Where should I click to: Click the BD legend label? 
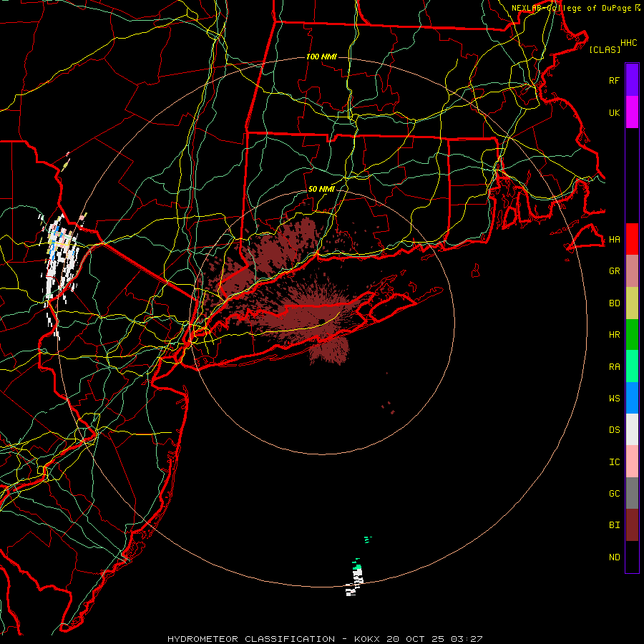tap(615, 303)
